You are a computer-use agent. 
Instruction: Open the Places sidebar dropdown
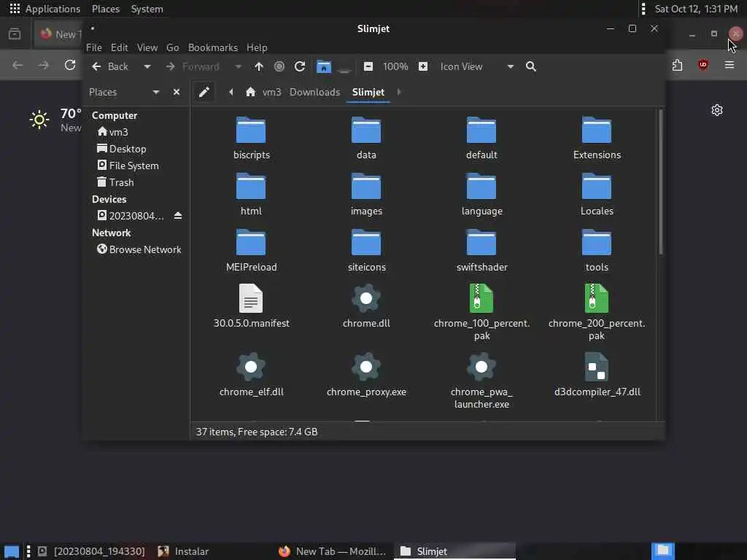(156, 92)
